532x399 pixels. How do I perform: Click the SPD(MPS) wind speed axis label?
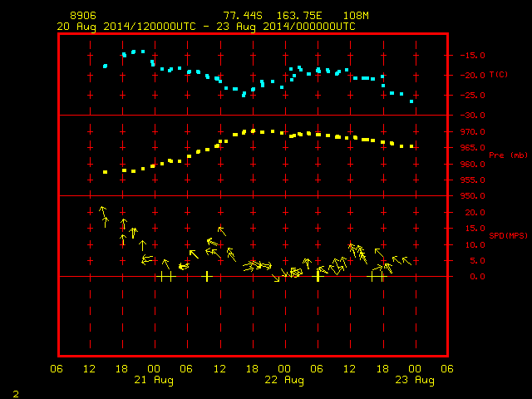click(508, 235)
